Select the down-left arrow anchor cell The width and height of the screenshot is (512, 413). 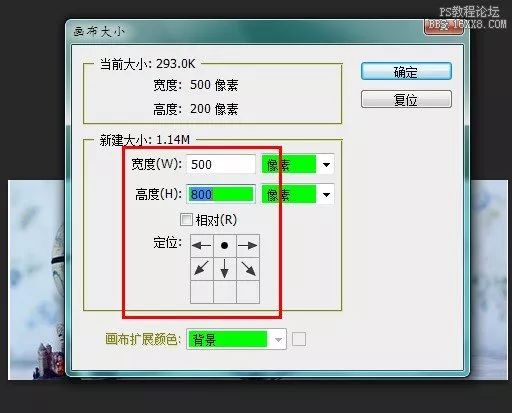(202, 269)
